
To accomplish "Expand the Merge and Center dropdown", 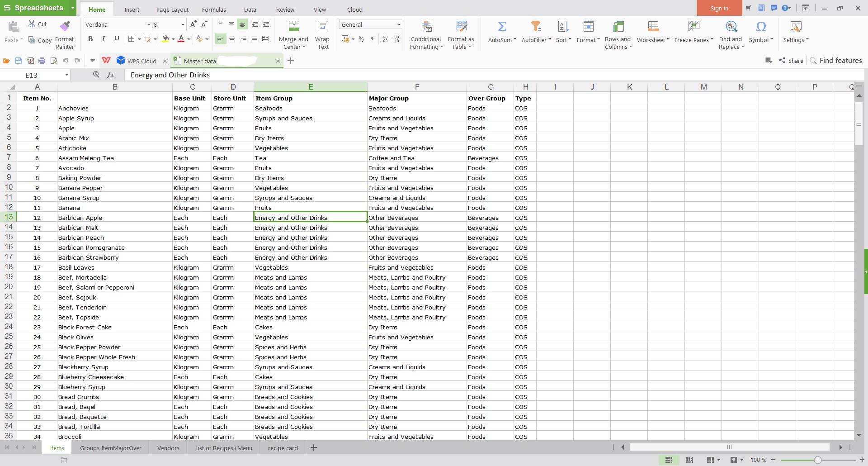I will tap(304, 47).
